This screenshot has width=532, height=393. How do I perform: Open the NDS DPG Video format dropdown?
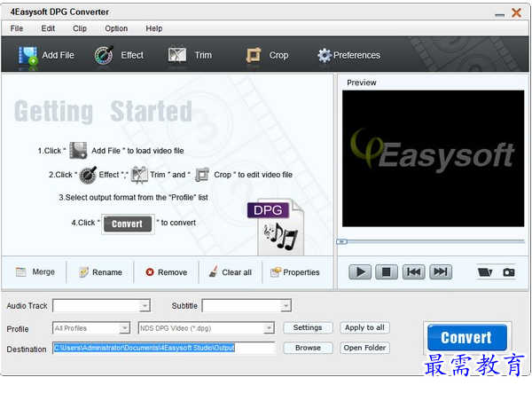(268, 328)
